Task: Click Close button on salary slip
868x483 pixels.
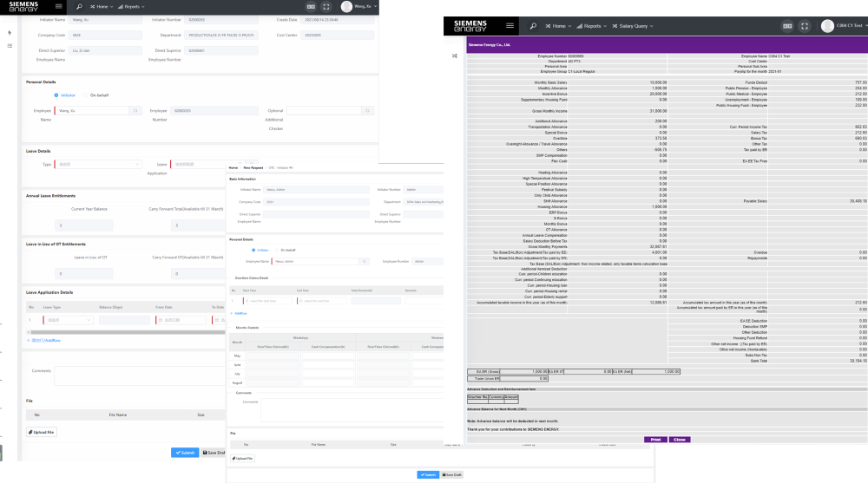Action: (680, 440)
